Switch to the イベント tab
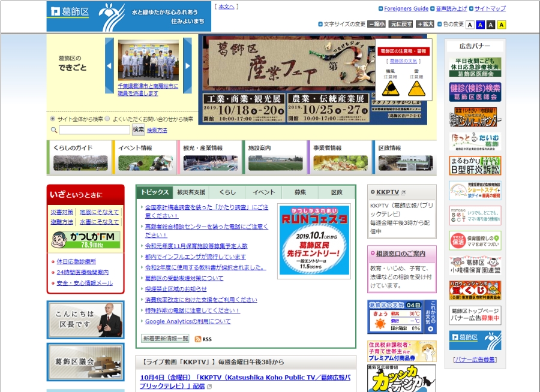This screenshot has height=392, width=540. 264,191
